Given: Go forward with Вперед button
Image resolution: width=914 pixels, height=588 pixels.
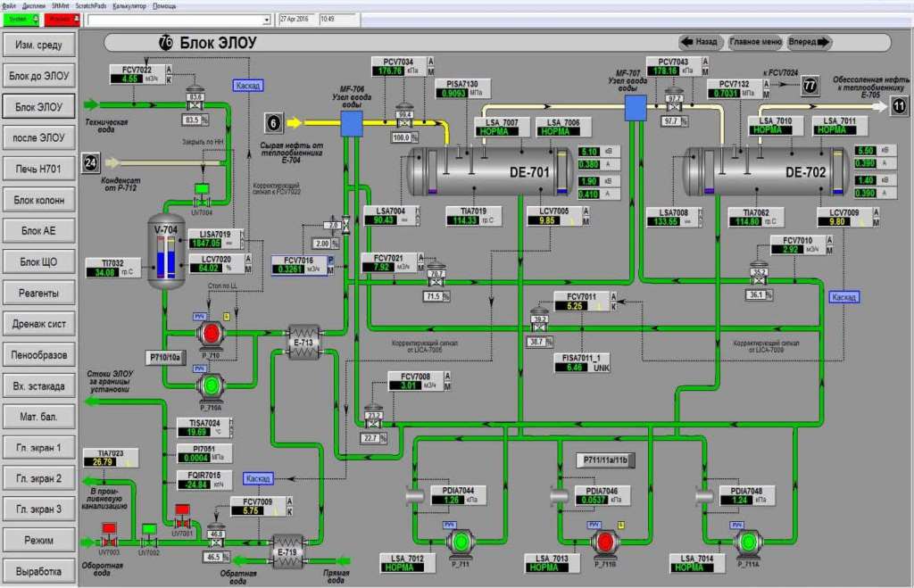Looking at the screenshot, I should click(x=809, y=42).
